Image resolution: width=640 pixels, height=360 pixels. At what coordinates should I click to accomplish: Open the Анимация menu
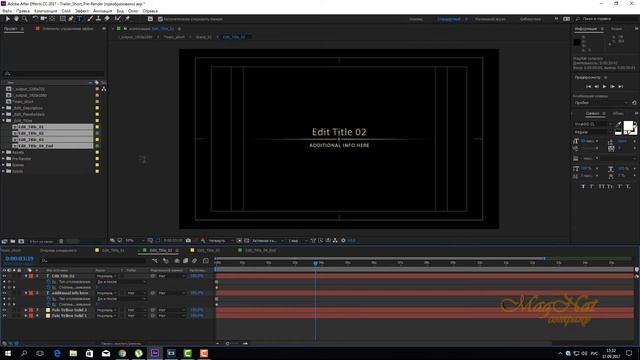[x=102, y=11]
